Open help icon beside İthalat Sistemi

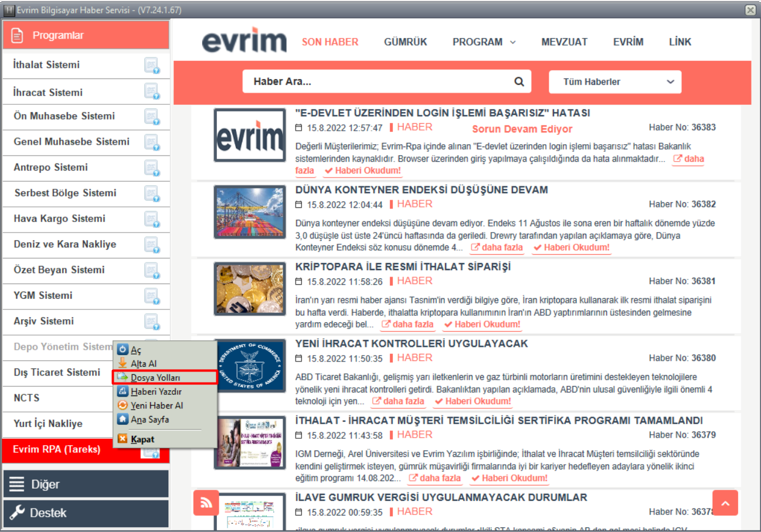coord(152,66)
